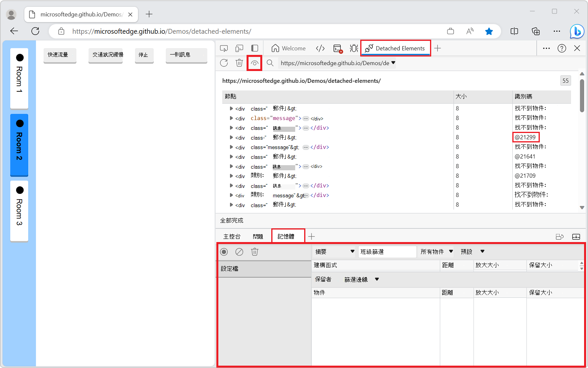Click the site lock icon in the address bar

pyautogui.click(x=61, y=31)
